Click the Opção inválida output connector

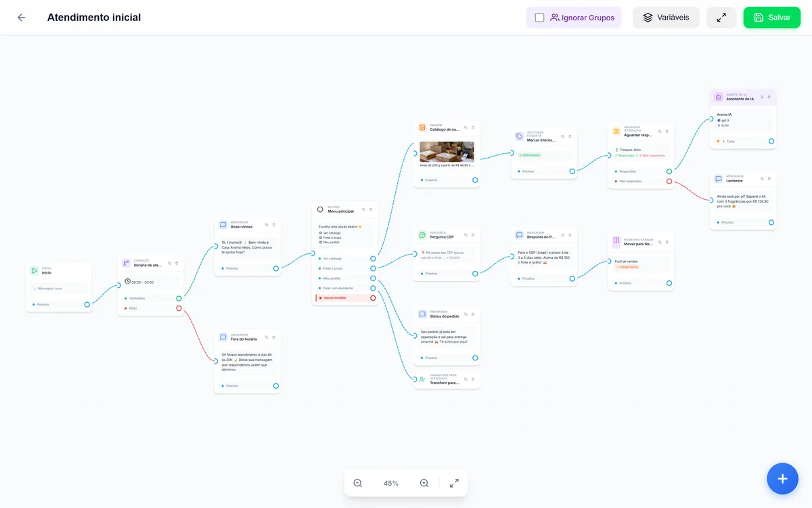[373, 298]
